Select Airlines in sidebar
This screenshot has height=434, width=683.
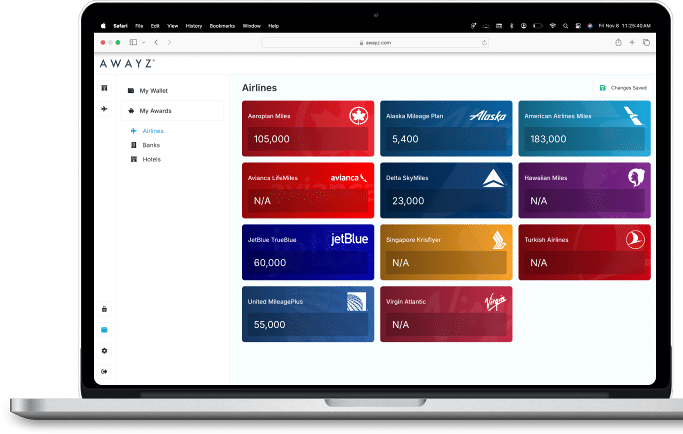coord(147,131)
